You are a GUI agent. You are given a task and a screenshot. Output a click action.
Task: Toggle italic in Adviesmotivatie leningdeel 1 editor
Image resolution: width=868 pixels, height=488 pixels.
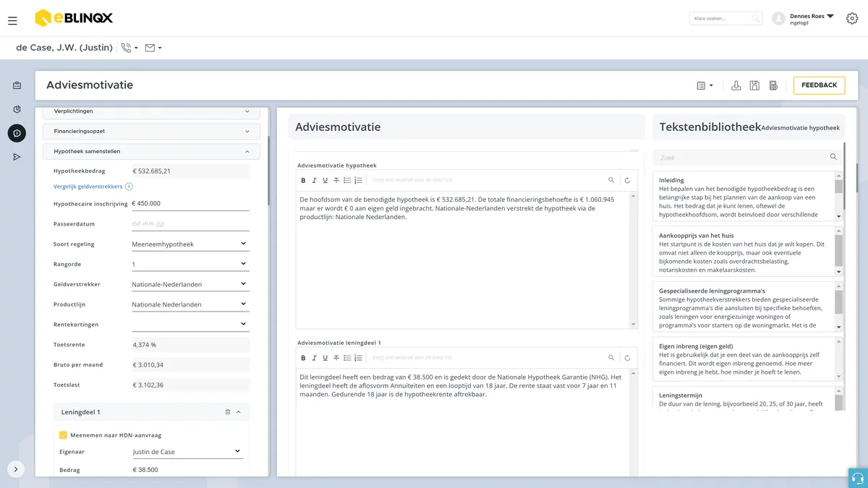point(314,357)
